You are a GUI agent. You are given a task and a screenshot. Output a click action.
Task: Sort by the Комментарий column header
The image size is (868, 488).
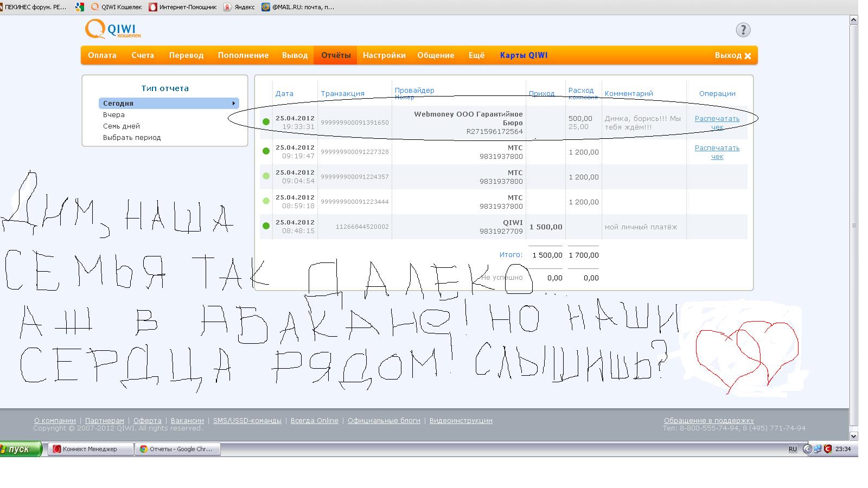629,93
